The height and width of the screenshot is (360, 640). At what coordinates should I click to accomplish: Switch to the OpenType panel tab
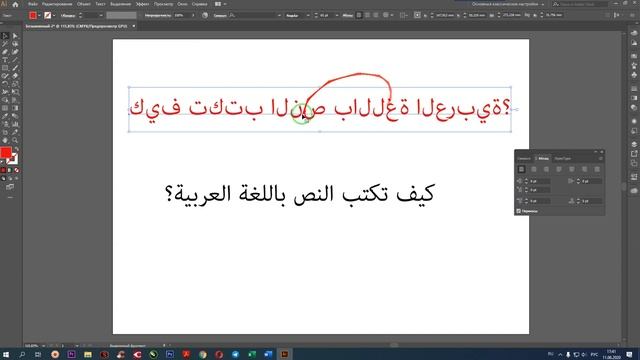pyautogui.click(x=562, y=158)
